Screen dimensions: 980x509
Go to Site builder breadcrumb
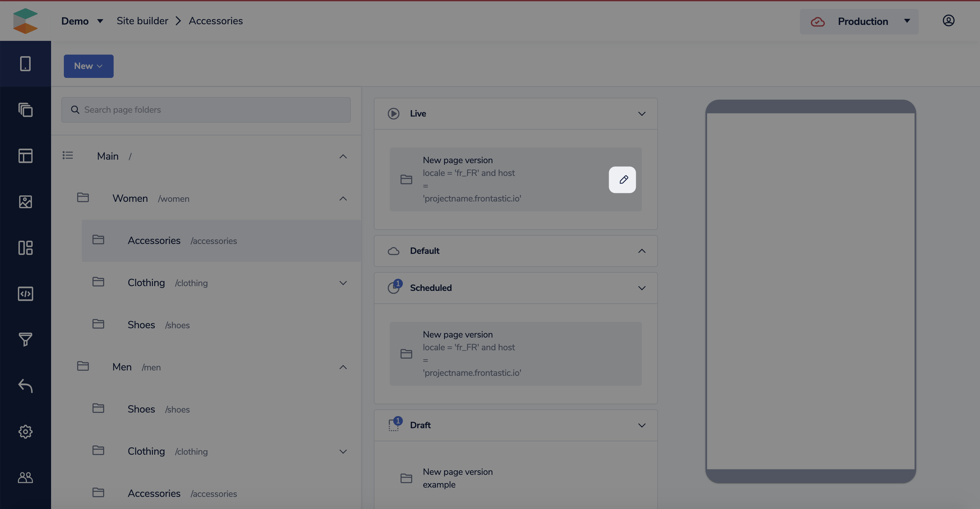(142, 21)
